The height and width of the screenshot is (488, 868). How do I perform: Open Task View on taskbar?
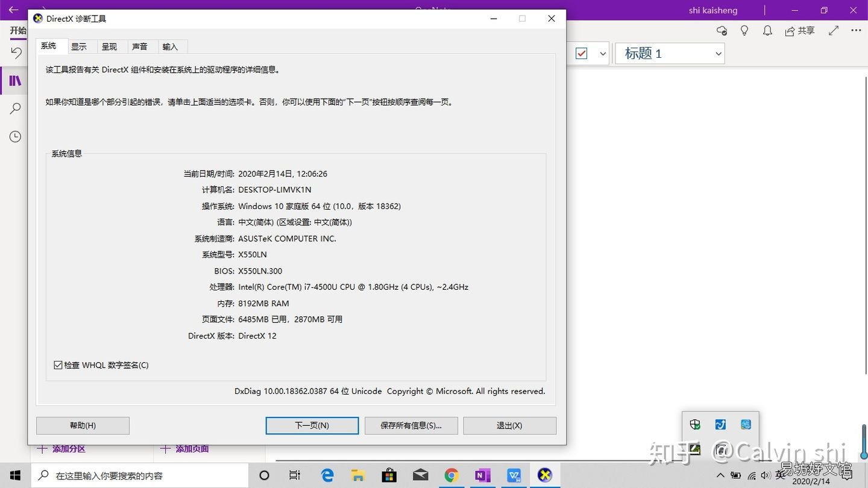point(295,475)
